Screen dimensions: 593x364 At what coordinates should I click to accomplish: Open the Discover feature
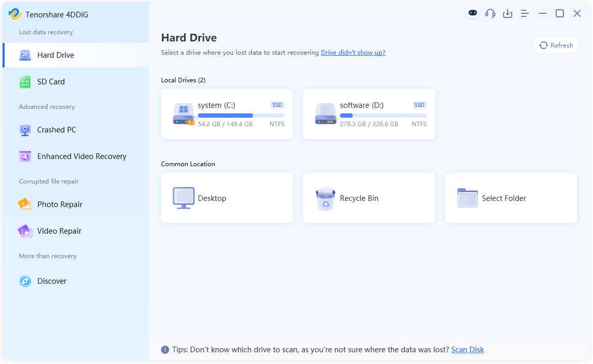point(52,281)
